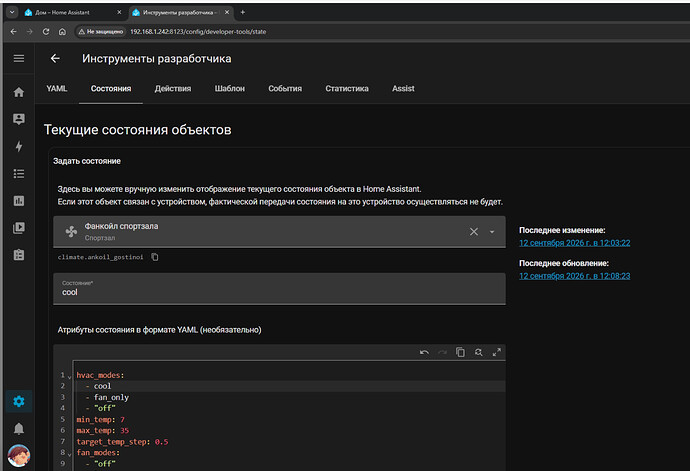
Task: Click the hvac_modes: line in editor
Action: (100, 375)
